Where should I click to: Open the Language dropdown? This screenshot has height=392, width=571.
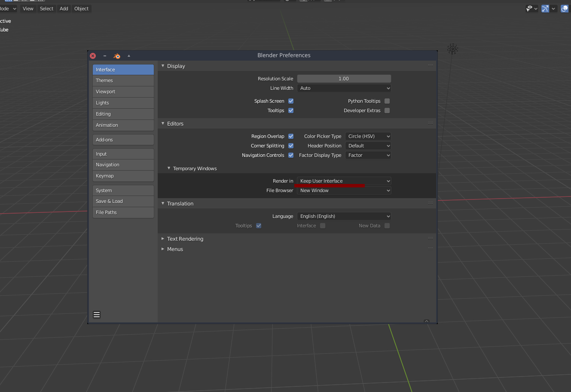(x=344, y=216)
